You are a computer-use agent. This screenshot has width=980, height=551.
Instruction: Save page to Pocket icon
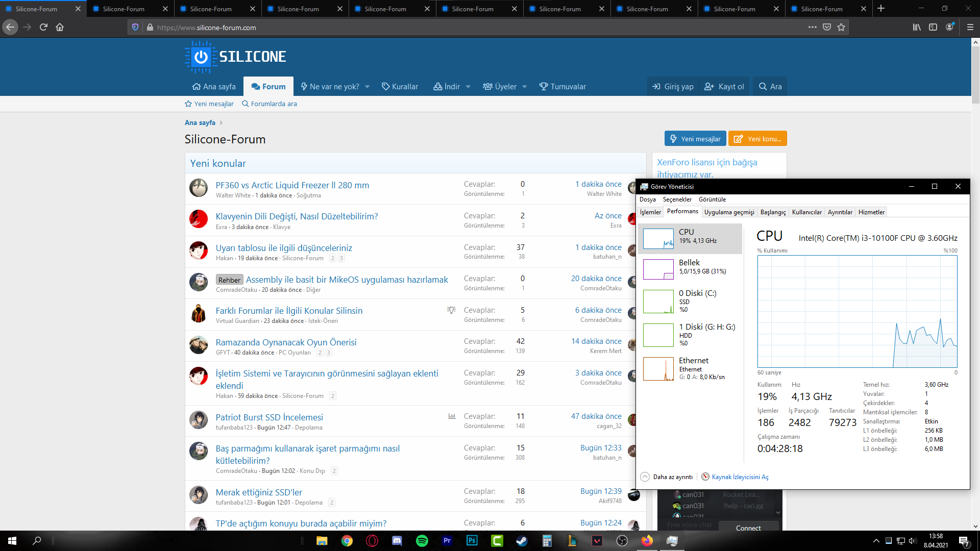tap(827, 28)
